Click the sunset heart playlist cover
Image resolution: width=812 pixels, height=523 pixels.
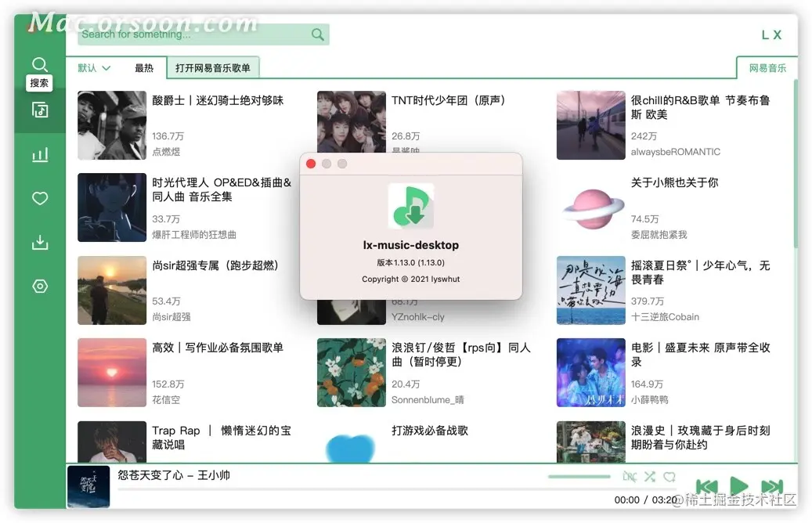click(112, 373)
